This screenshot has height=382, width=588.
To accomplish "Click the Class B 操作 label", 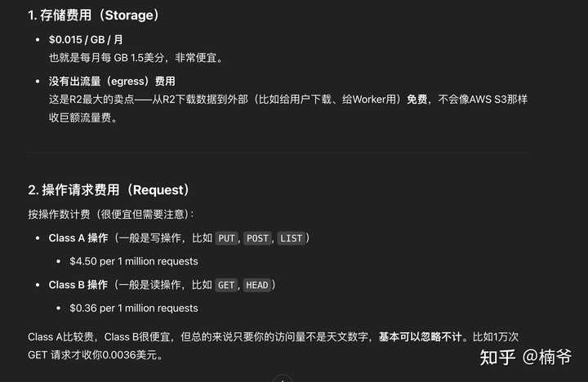I will (78, 285).
